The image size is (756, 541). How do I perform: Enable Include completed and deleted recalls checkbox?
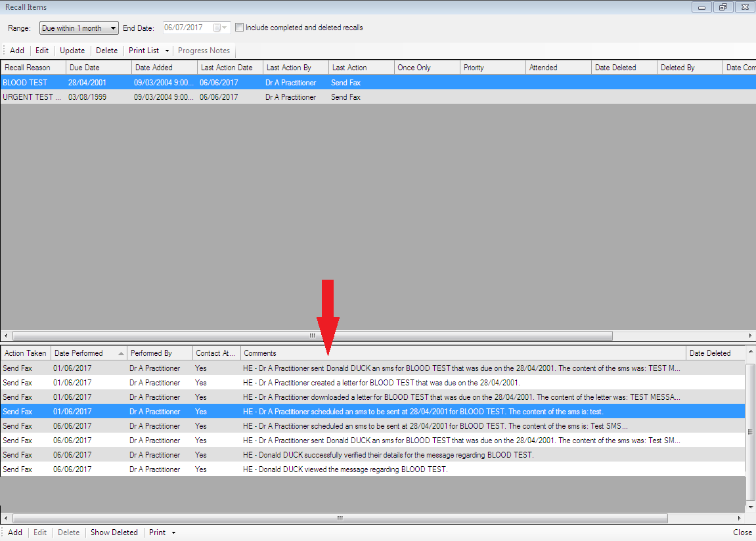(240, 28)
